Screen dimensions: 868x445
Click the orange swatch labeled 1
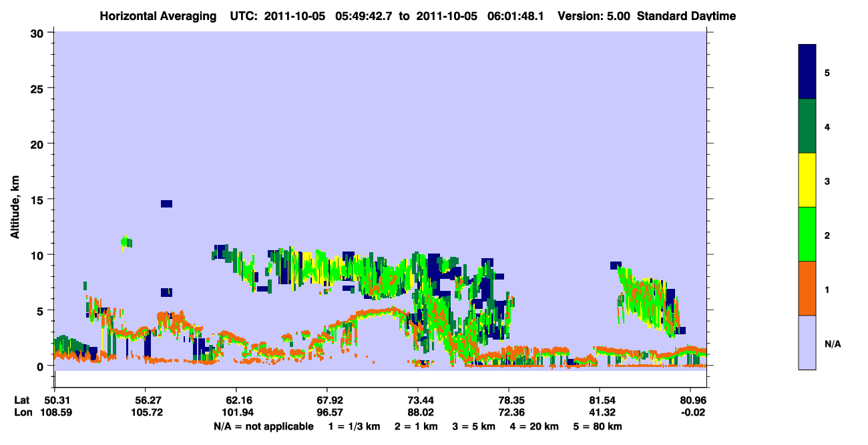point(807,288)
